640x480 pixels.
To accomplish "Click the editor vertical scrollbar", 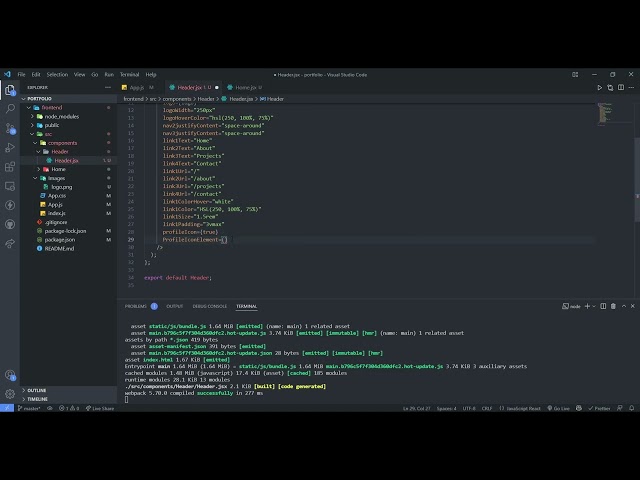I will [x=637, y=180].
